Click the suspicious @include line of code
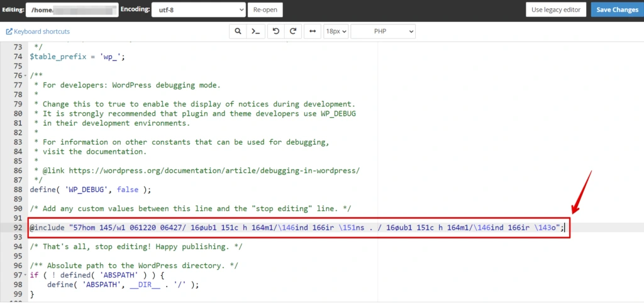This screenshot has height=304, width=644. click(297, 227)
